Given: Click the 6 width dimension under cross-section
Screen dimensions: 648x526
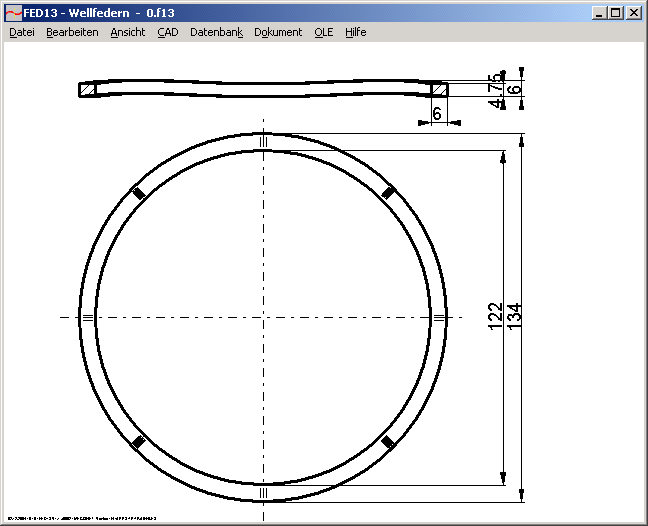Looking at the screenshot, I should pyautogui.click(x=437, y=114).
